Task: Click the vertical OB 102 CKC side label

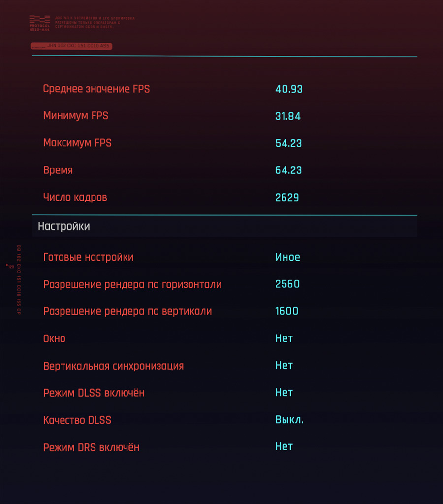Action: (19, 280)
